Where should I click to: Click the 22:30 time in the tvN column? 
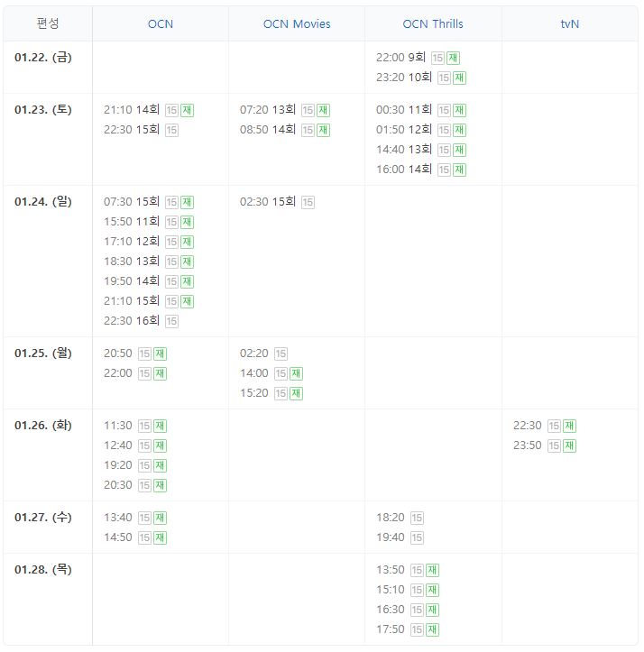(x=527, y=426)
